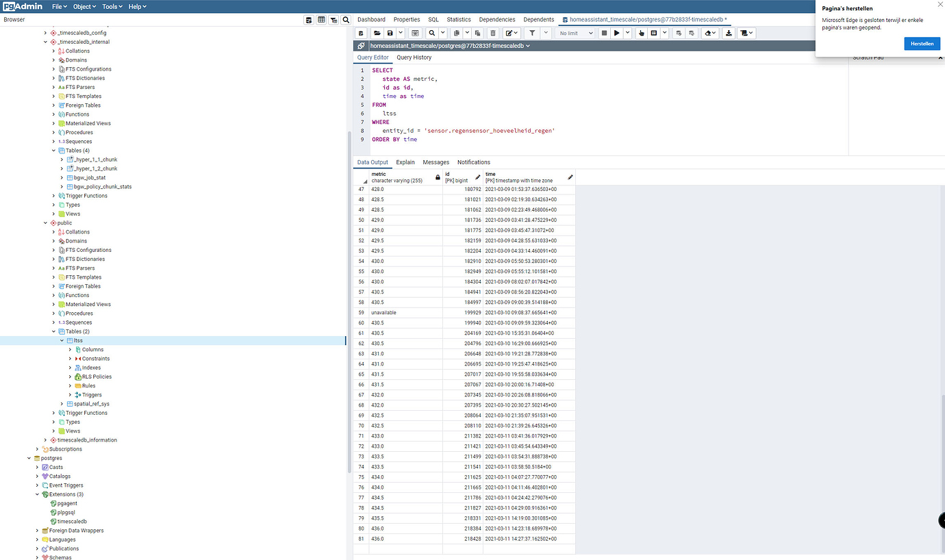The width and height of the screenshot is (945, 560).
Task: Open the Search objects magnifier icon
Action: click(344, 19)
